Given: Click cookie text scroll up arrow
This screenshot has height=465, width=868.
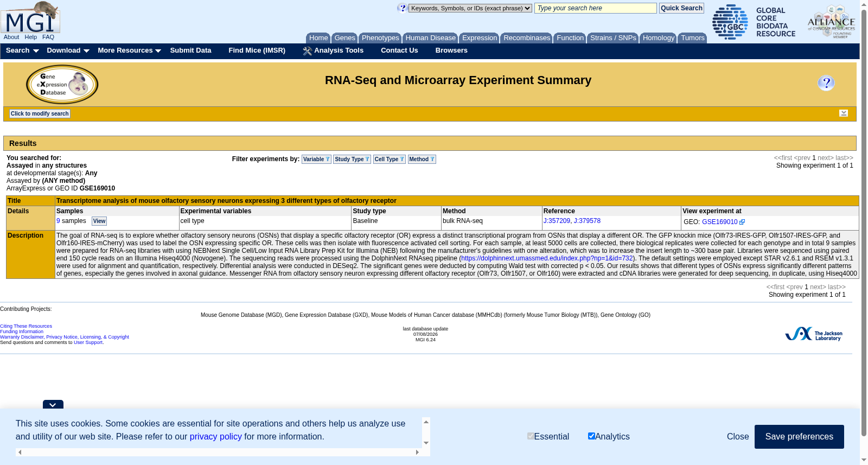Looking at the screenshot, I should (x=426, y=422).
